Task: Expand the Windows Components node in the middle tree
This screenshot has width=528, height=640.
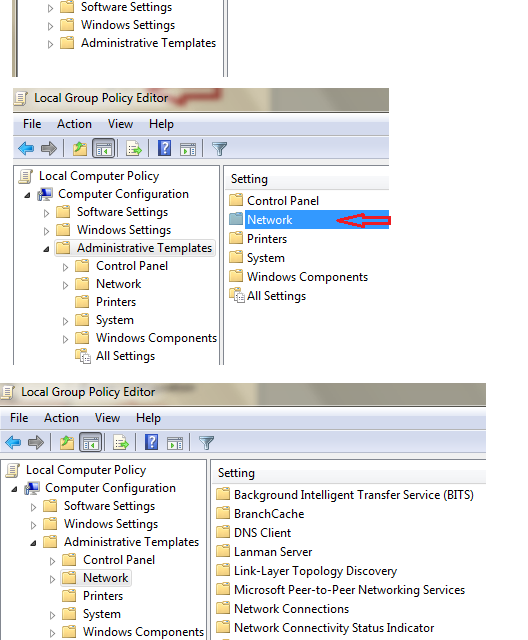Action: coord(65,339)
